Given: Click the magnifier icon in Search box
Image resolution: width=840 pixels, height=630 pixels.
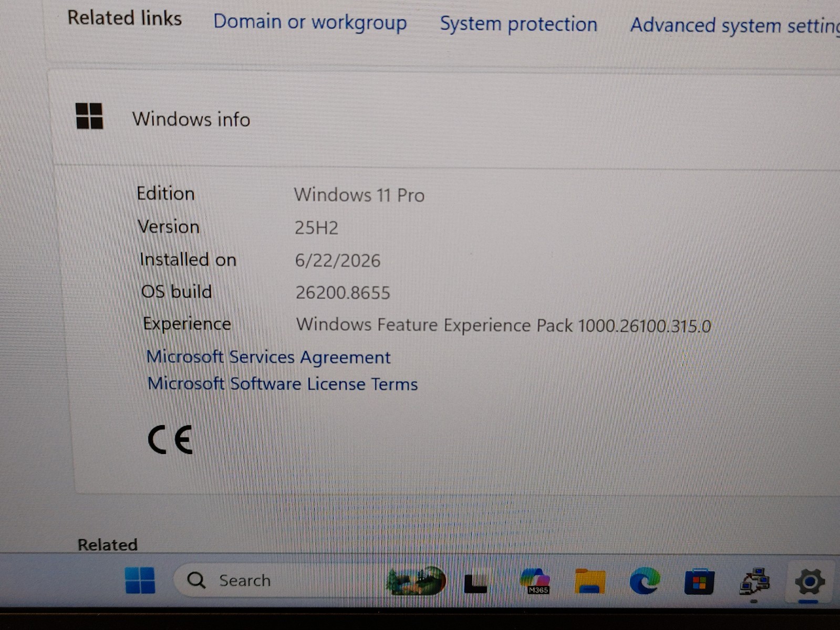Looking at the screenshot, I should pyautogui.click(x=196, y=580).
